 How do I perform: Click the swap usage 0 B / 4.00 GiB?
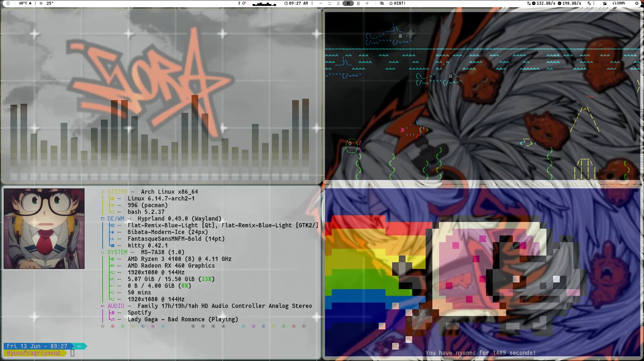[x=159, y=286]
